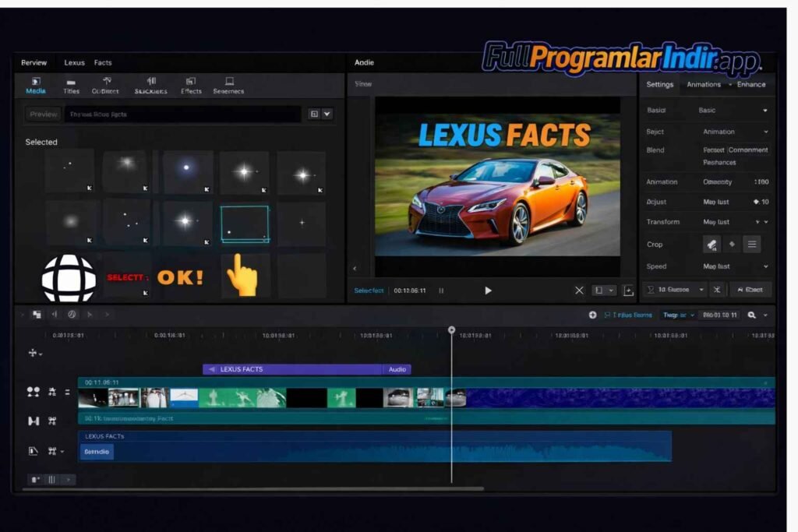Open the Titles tab
The image size is (798, 532).
tap(71, 86)
